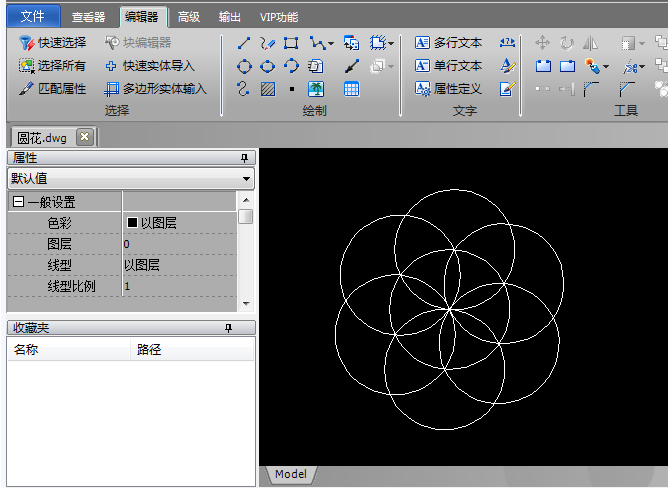Click the properties scrollbar down arrow
This screenshot has height=488, width=668.
pos(246,303)
